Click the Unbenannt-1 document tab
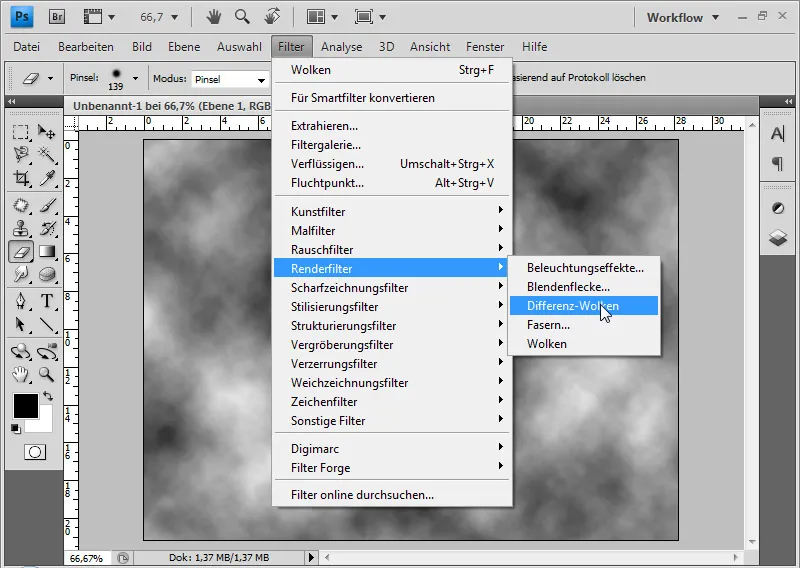Screen dimensions: 800x568 coord(171,106)
